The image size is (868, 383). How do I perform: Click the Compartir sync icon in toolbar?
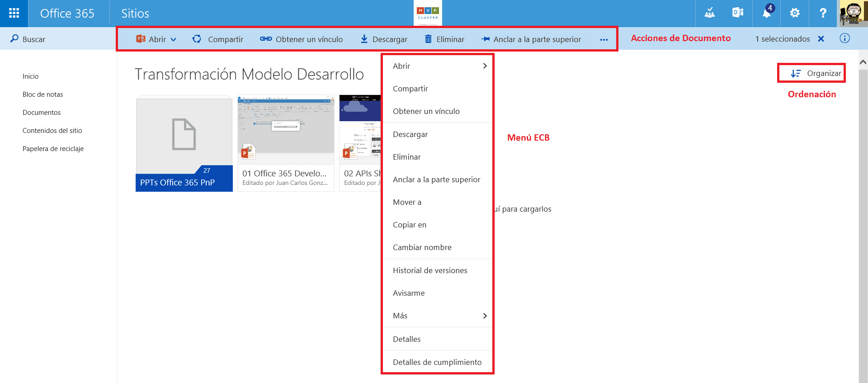click(x=197, y=39)
